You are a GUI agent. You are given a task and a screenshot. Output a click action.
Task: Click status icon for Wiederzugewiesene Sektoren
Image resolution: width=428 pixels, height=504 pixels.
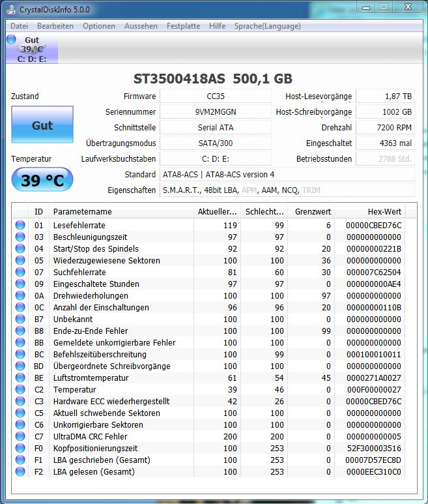tap(20, 260)
